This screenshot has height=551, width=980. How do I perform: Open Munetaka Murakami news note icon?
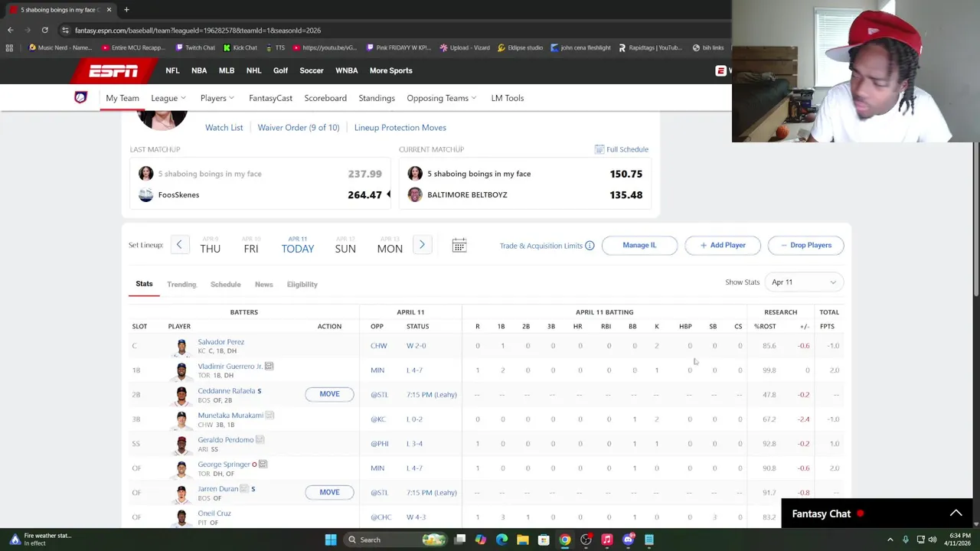pyautogui.click(x=269, y=416)
